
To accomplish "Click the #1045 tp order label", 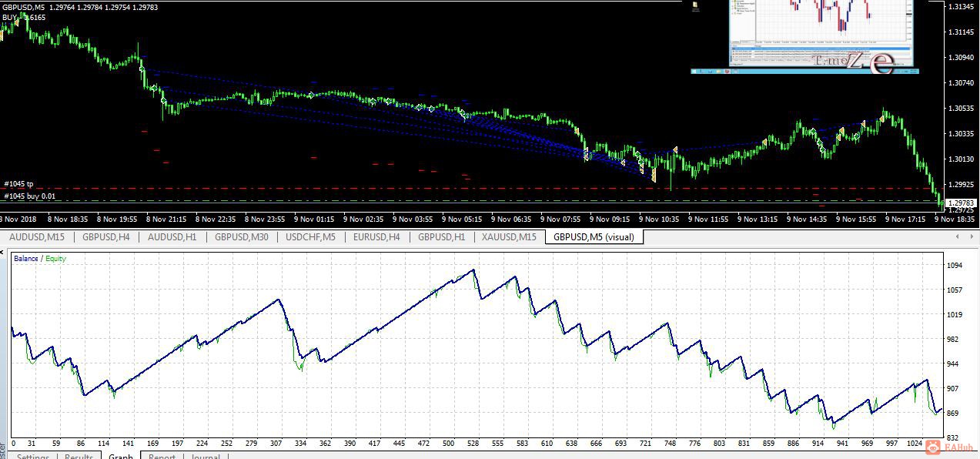I will pyautogui.click(x=18, y=184).
